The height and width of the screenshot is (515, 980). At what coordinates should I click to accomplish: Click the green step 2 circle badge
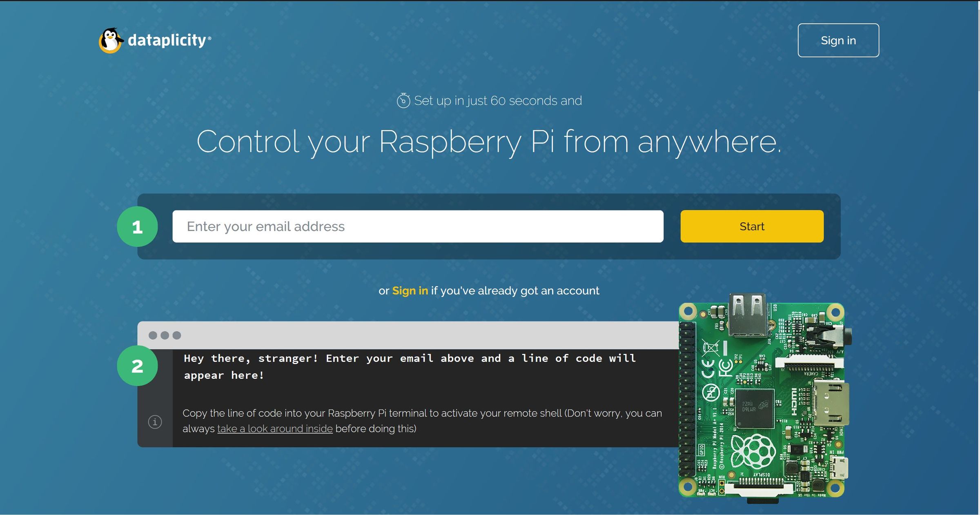coord(137,366)
